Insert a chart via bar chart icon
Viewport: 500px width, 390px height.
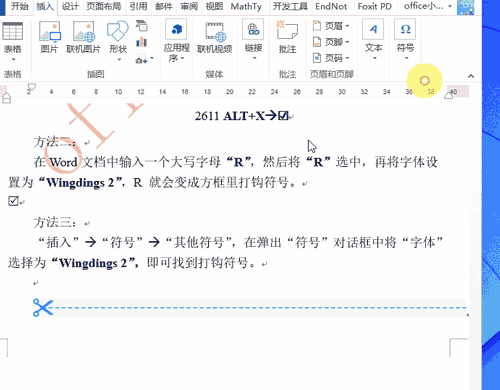point(142,42)
